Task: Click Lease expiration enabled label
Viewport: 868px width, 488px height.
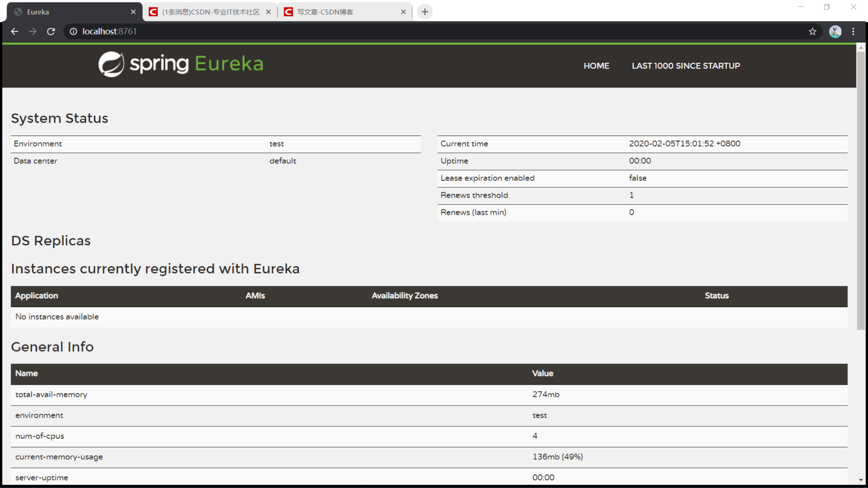Action: [x=487, y=178]
